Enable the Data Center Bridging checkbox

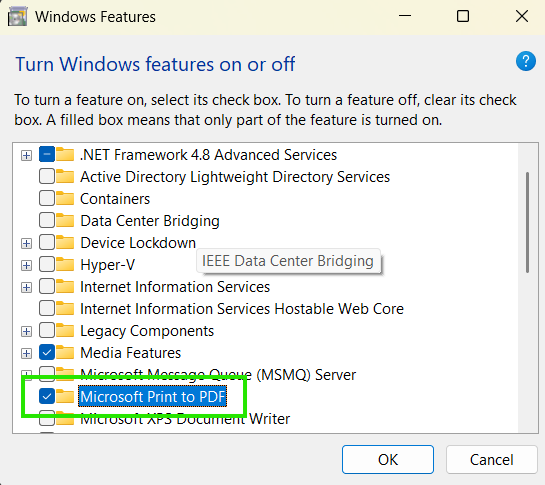click(47, 220)
